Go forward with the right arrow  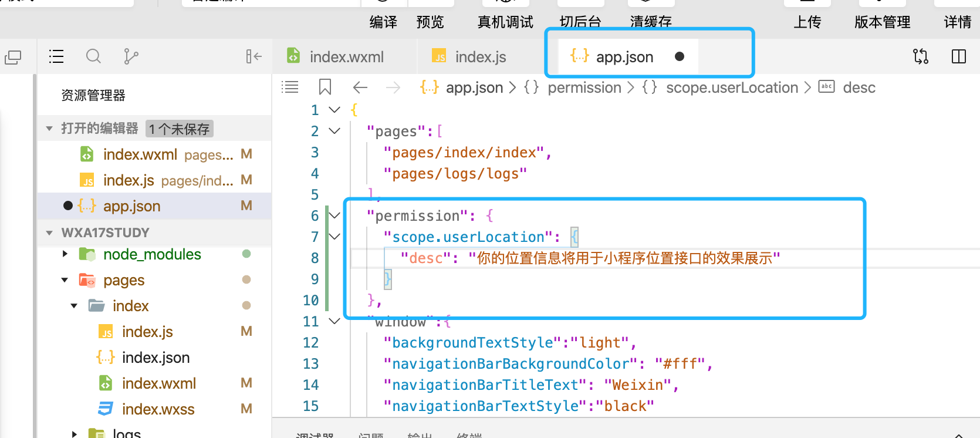click(x=393, y=87)
